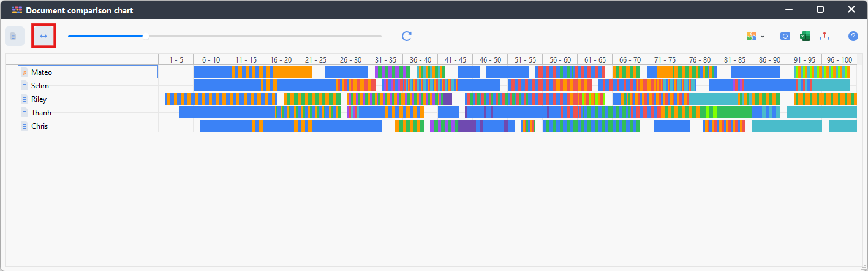Viewport: 868px width, 271px height.
Task: Select the 96 - 100 column header
Action: point(839,59)
